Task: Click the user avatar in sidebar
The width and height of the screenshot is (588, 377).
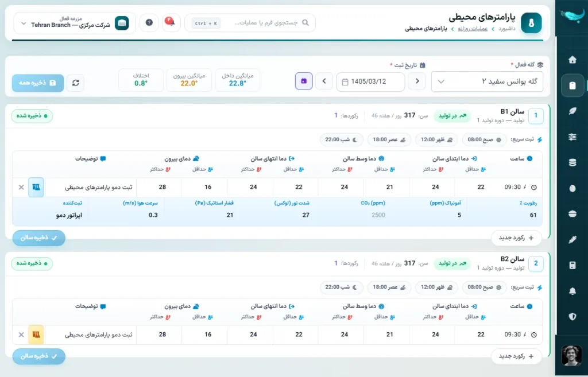Action: pos(571,355)
